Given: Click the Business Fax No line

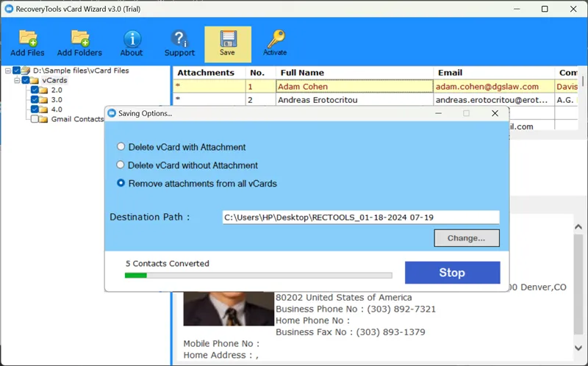Looking at the screenshot, I should tap(351, 332).
